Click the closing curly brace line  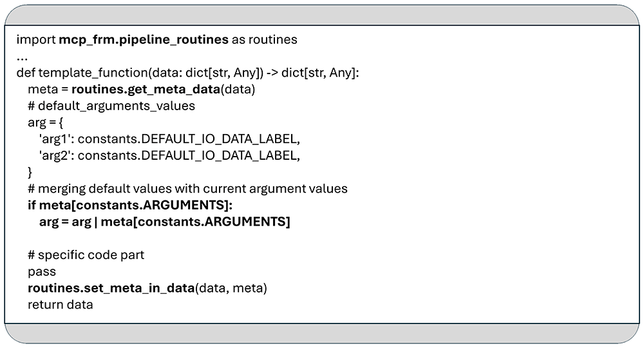(30, 172)
